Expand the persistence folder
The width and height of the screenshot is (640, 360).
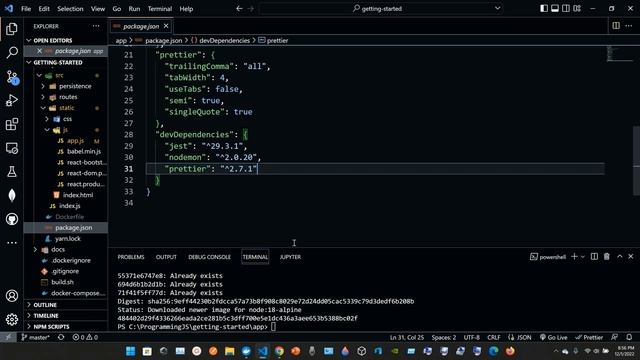(43, 86)
